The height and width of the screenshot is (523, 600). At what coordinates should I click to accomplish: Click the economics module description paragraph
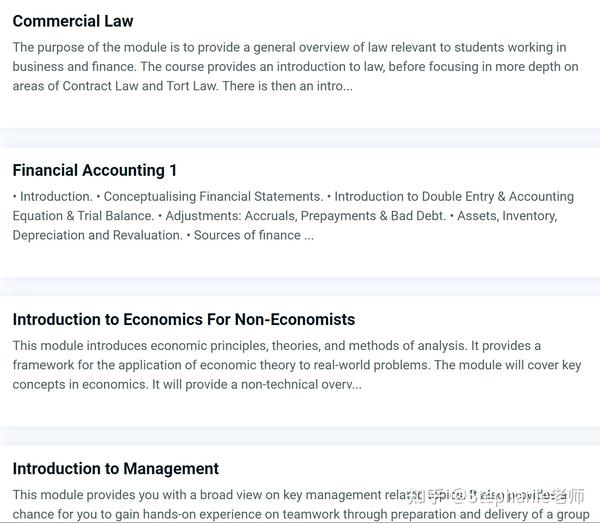pos(297,365)
